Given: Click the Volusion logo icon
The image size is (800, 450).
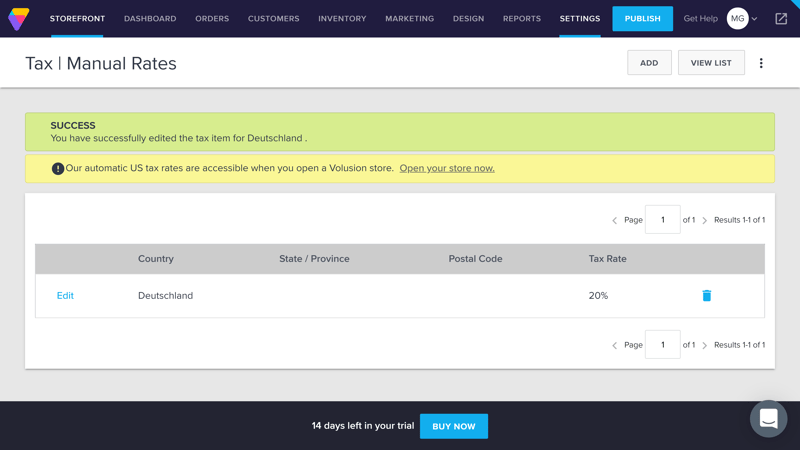Looking at the screenshot, I should [x=18, y=18].
